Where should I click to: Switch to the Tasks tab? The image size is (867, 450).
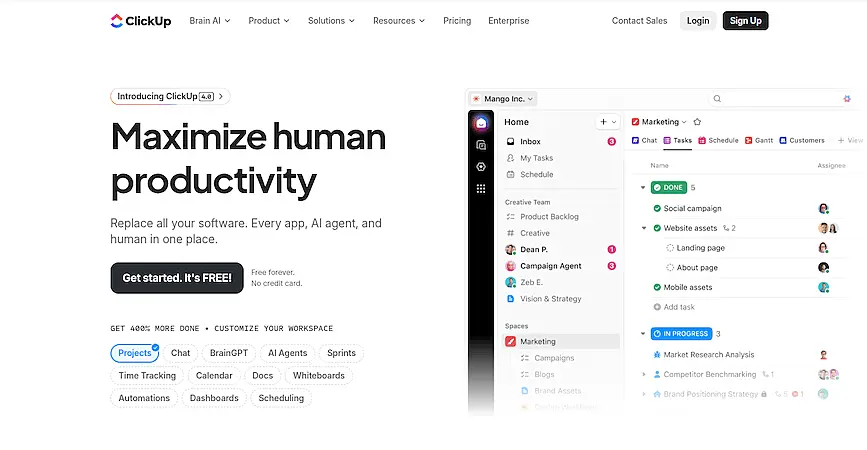coord(677,140)
